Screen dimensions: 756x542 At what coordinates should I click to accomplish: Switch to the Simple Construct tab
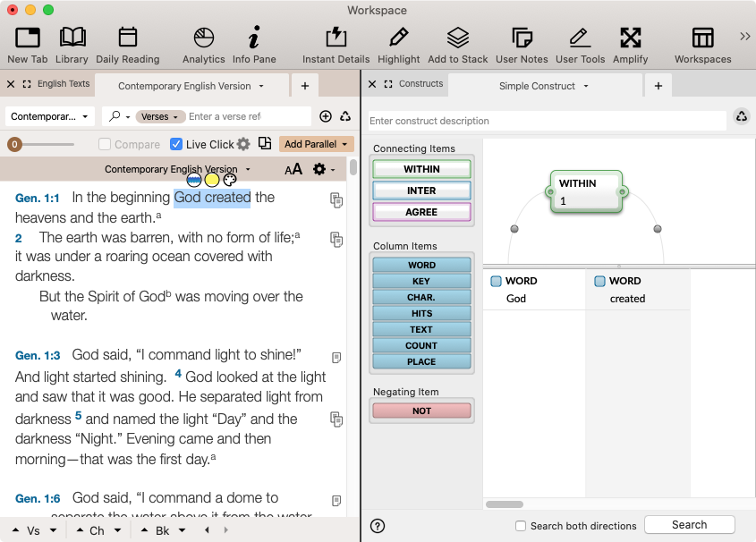(x=544, y=86)
